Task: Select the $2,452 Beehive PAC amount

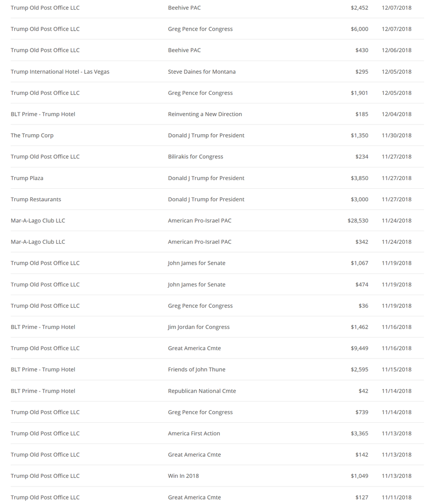Action: pos(359,8)
